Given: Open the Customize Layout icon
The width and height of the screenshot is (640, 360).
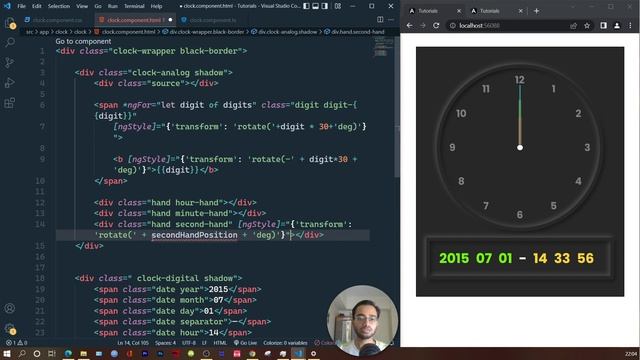Looking at the screenshot, I should click(338, 6).
